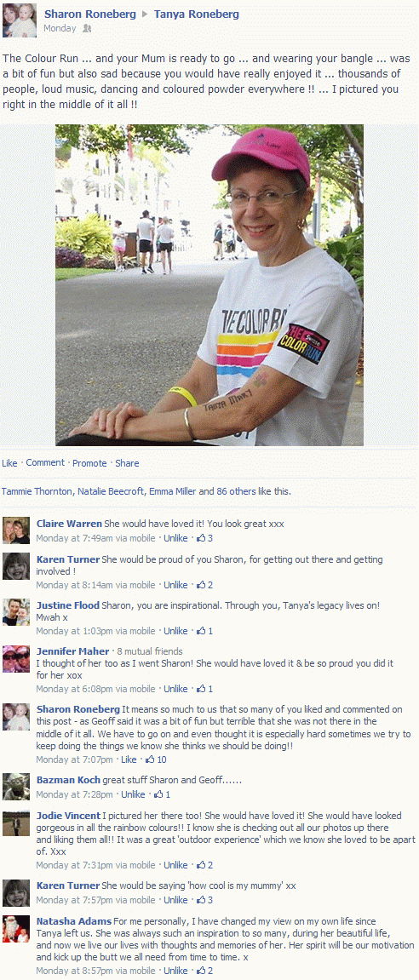The image size is (419, 980).
Task: Click Comment link below the photo
Action: click(x=45, y=463)
